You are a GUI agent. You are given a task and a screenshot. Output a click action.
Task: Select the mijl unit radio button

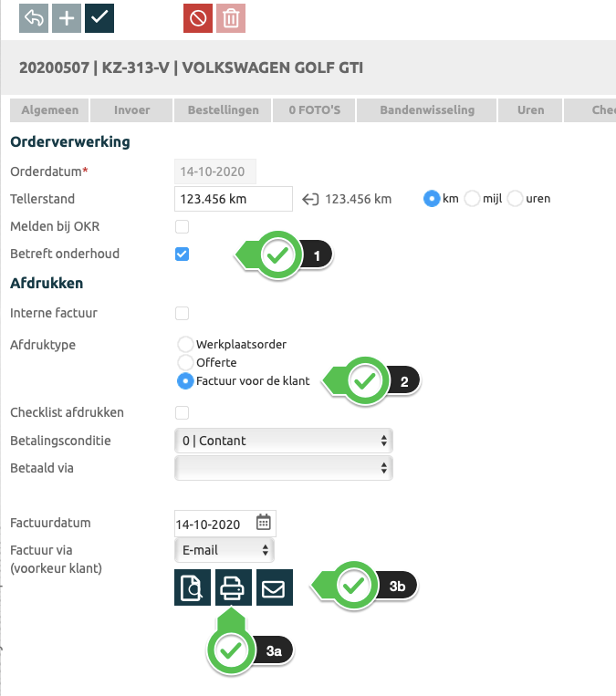click(x=473, y=198)
